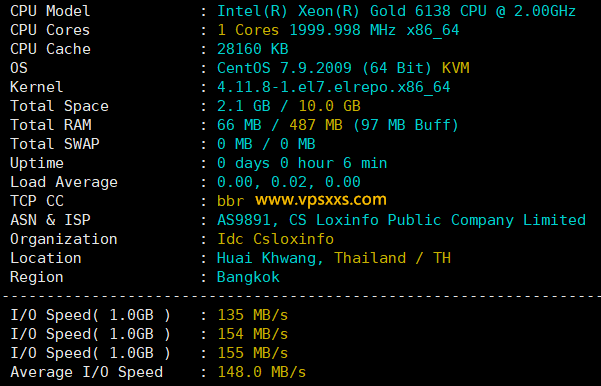Click the 'CPU Cores' label
Image resolution: width=601 pixels, height=386 pixels.
coord(50,30)
